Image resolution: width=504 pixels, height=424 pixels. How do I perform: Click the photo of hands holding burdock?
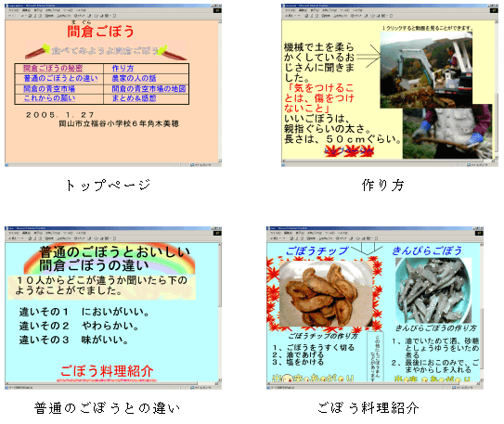pos(447,133)
